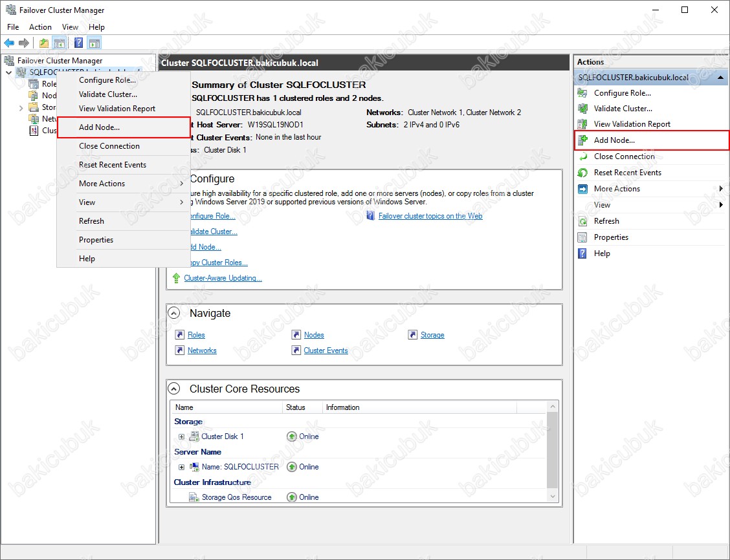The height and width of the screenshot is (560, 730).
Task: Collapse the SQLFOCLUSTER node in the tree
Action: pos(9,72)
